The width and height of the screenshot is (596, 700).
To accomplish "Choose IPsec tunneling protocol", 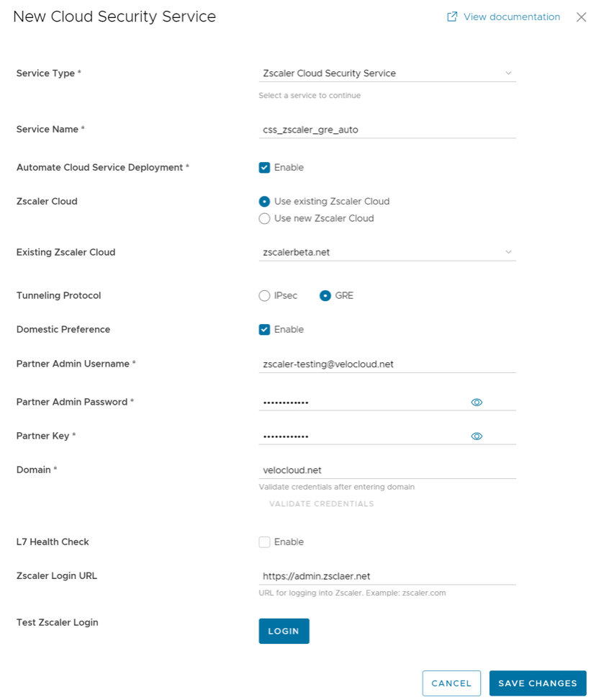I will (x=265, y=295).
